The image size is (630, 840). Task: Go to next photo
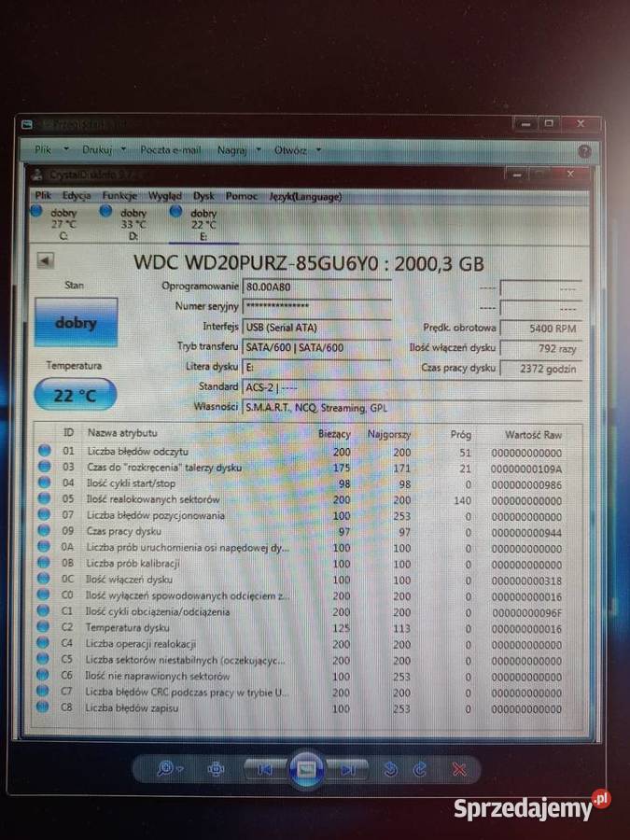348,770
